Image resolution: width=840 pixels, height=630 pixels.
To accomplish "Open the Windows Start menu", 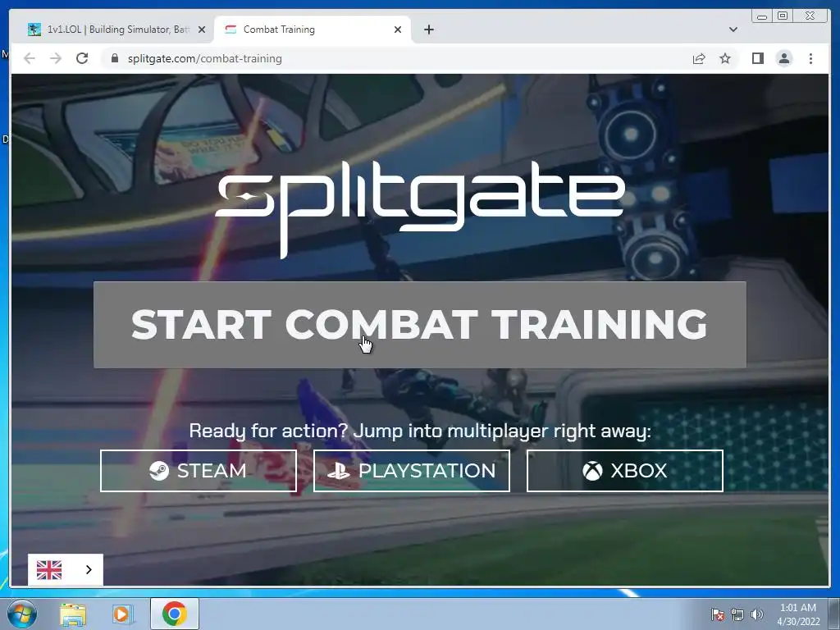I will [x=22, y=614].
